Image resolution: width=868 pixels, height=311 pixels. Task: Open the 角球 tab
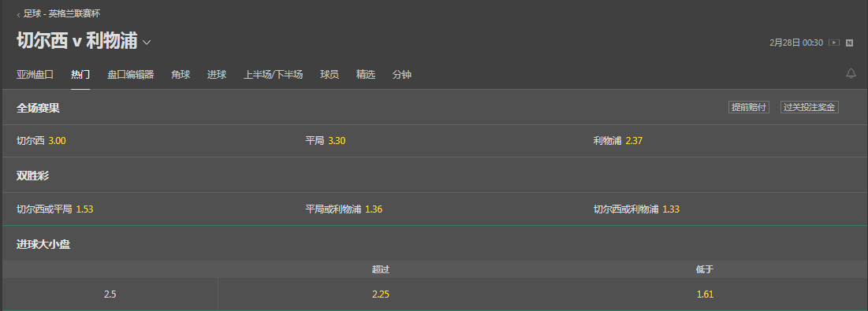(181, 75)
